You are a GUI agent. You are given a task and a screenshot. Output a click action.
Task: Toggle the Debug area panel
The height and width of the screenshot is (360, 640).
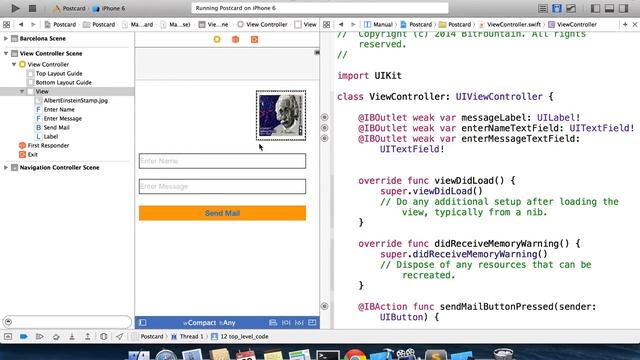[609, 8]
